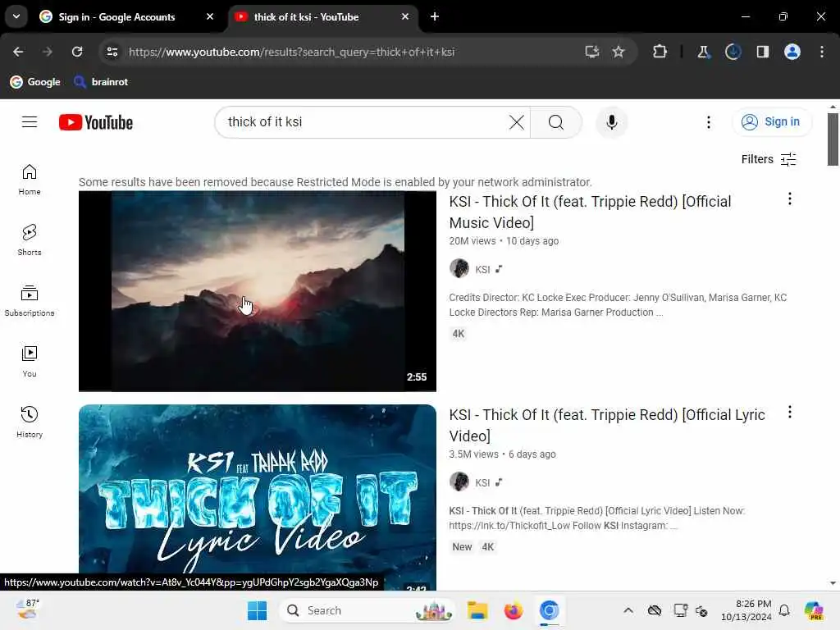Play the Lyric Video thumbnail
Image resolution: width=840 pixels, height=630 pixels.
pyautogui.click(x=257, y=497)
